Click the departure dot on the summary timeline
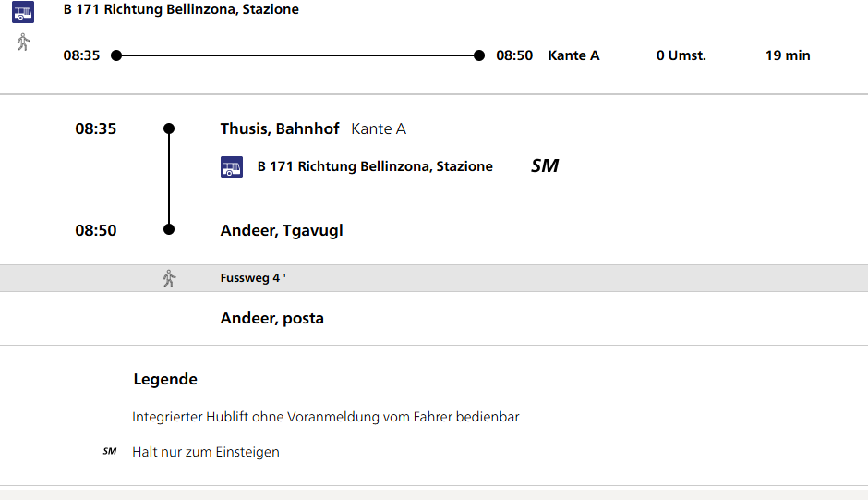868x500 pixels. 116,55
